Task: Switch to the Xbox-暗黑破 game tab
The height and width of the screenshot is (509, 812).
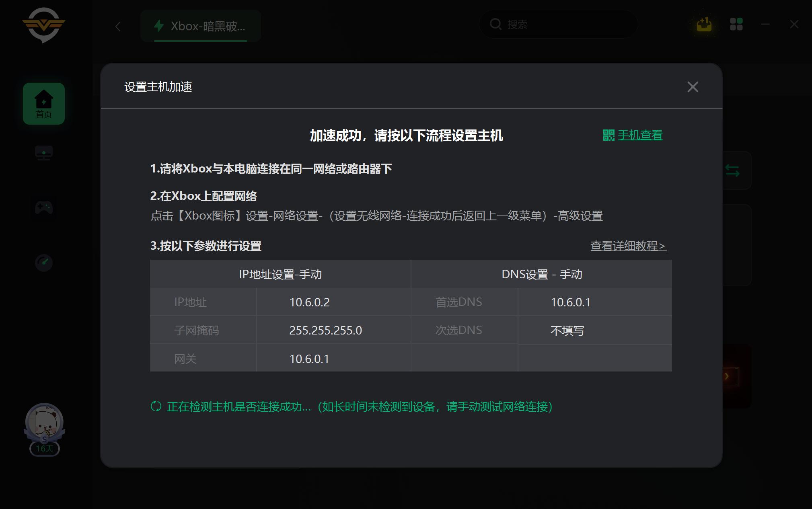Action: [x=200, y=26]
